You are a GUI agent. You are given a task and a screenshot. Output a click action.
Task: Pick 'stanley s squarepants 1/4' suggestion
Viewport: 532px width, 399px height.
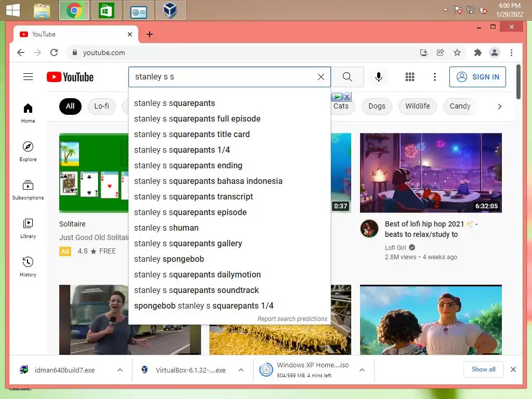[x=229, y=150]
